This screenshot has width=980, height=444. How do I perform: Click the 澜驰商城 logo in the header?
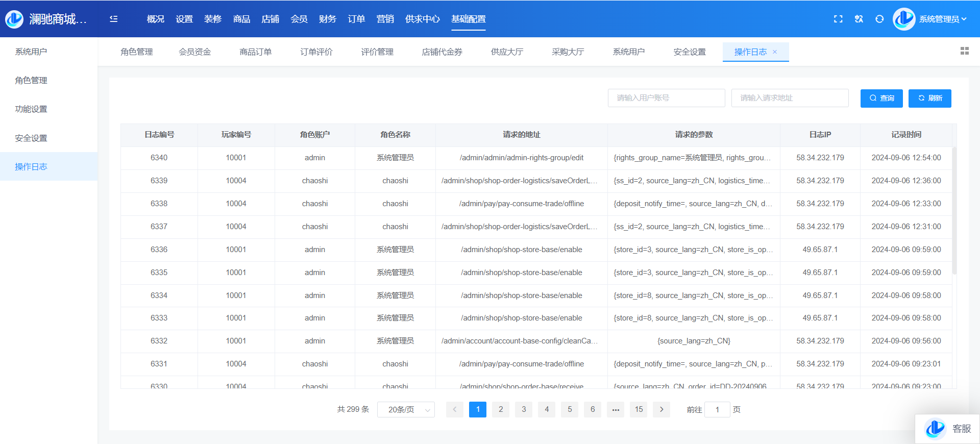coord(14,19)
